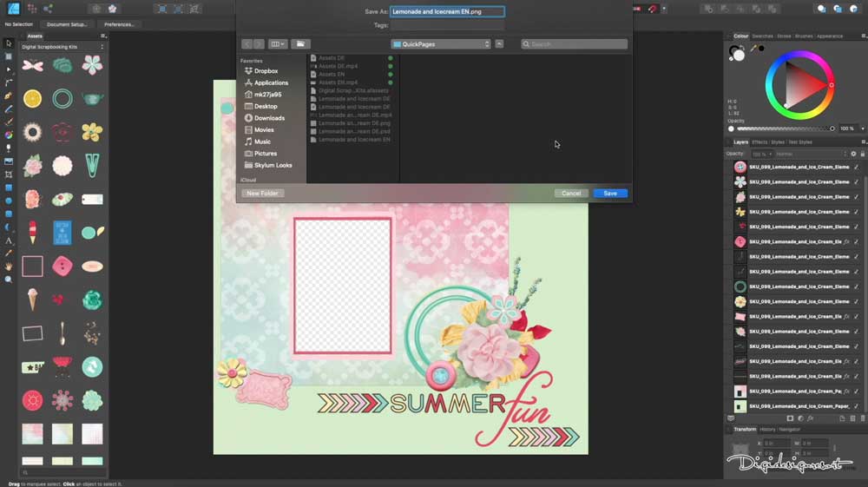This screenshot has width=868, height=487.
Task: Open Digital Scrapbooking Kits category dropdown
Action: coord(62,47)
